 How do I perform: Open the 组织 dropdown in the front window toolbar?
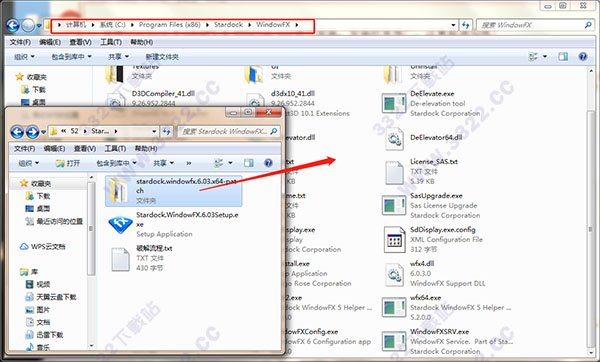point(29,163)
